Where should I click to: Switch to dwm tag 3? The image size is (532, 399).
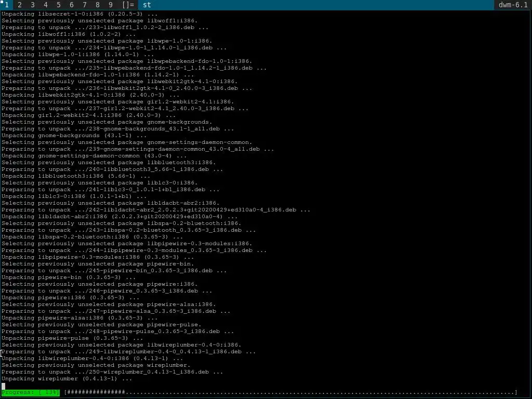point(33,5)
